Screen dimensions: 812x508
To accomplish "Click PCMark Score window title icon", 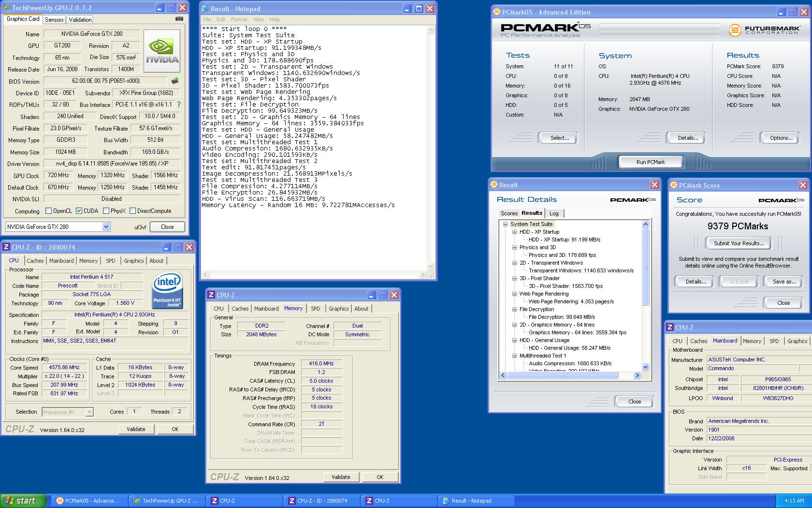I will click(673, 185).
